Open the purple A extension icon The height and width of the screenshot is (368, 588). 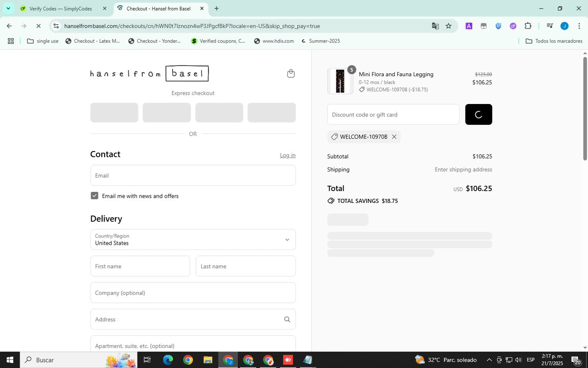[469, 26]
